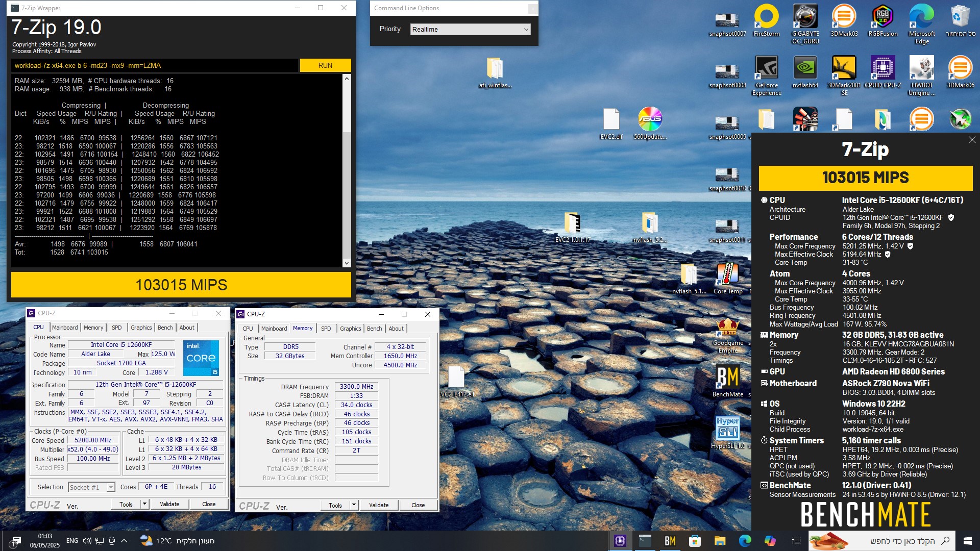Click the Windows Start button
The width and height of the screenshot is (980, 551).
coord(967,540)
